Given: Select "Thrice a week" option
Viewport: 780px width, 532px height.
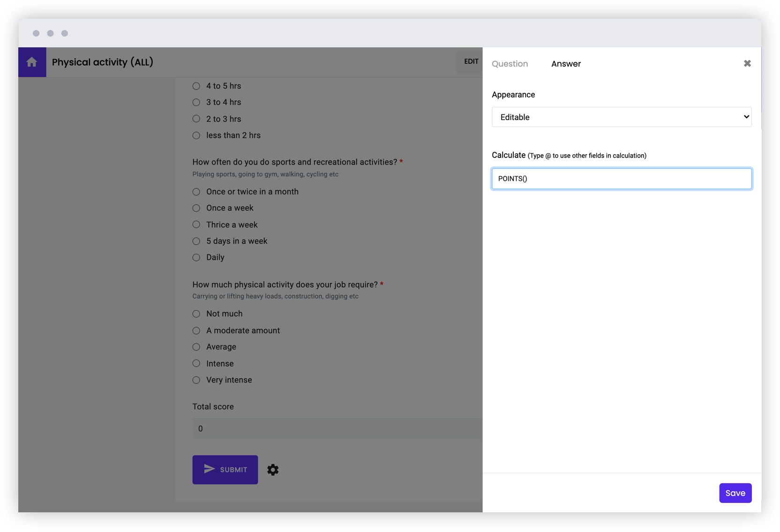Looking at the screenshot, I should tap(196, 225).
